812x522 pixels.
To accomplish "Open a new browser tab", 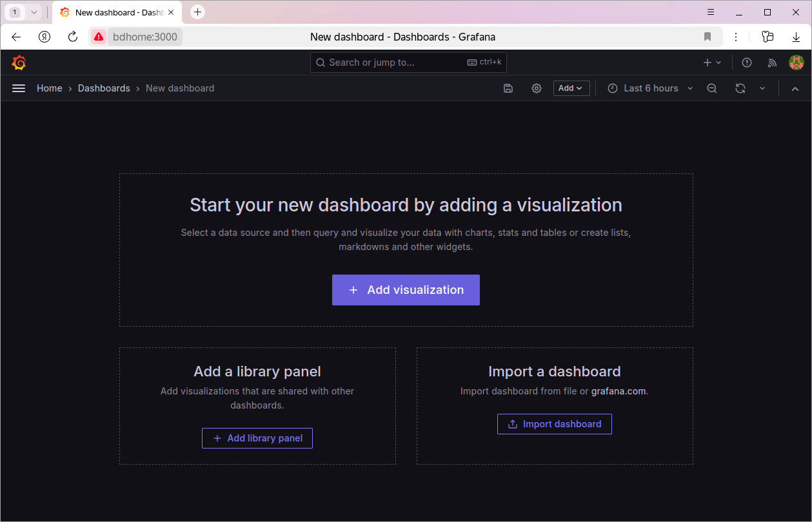I will click(198, 12).
